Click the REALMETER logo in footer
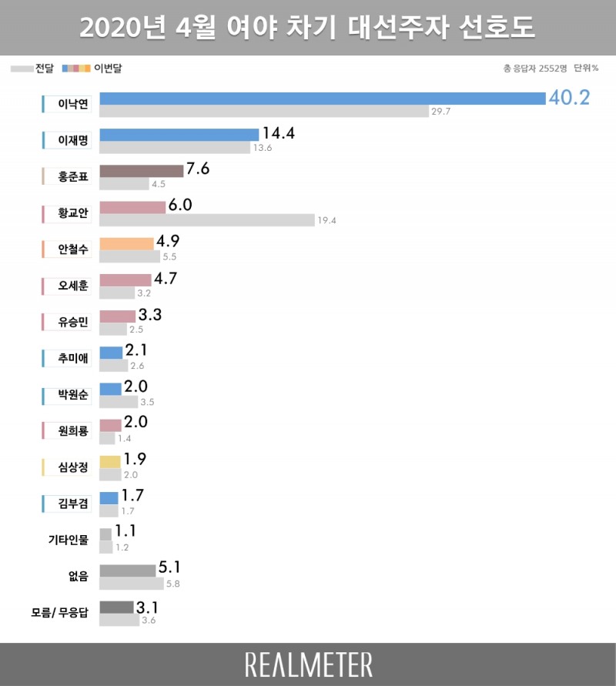Image resolution: width=616 pixels, height=686 pixels. 308,664
